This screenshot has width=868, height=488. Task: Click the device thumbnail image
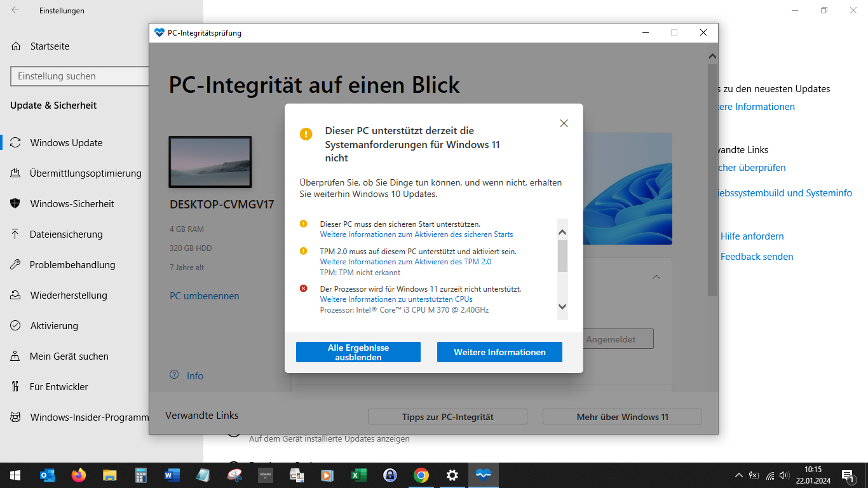[210, 162]
